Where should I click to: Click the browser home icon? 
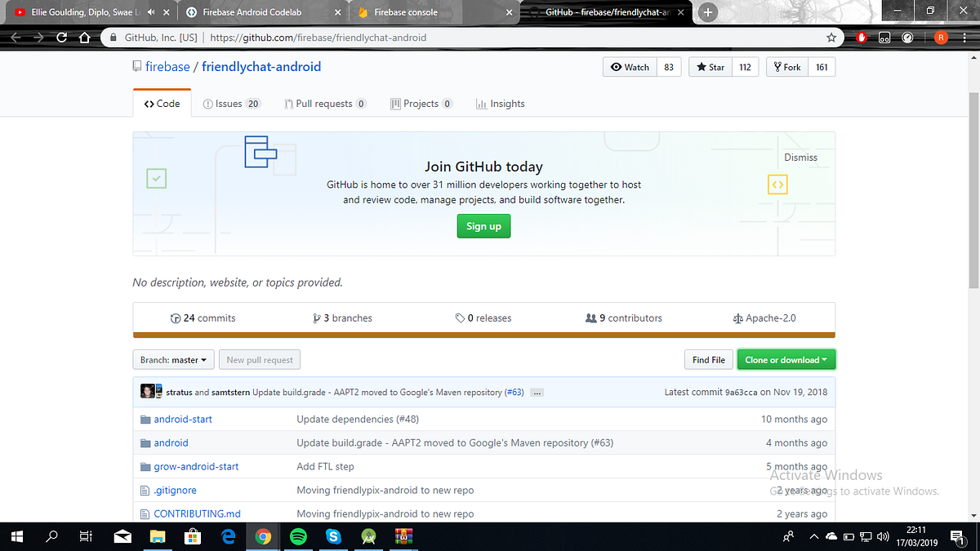tap(83, 38)
